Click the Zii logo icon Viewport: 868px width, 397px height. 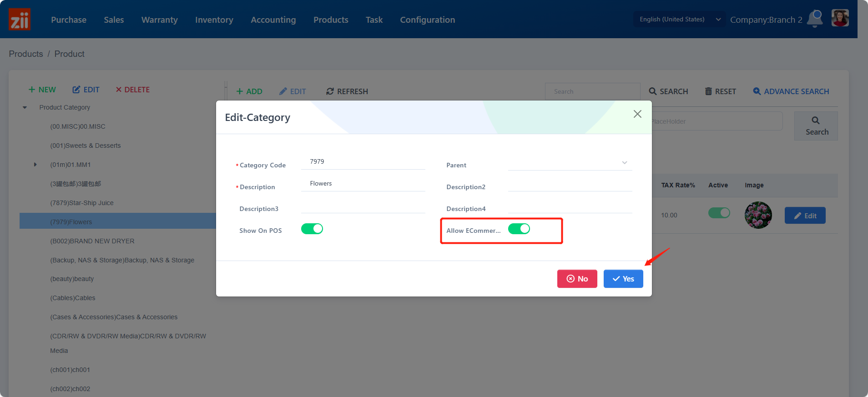tap(20, 20)
